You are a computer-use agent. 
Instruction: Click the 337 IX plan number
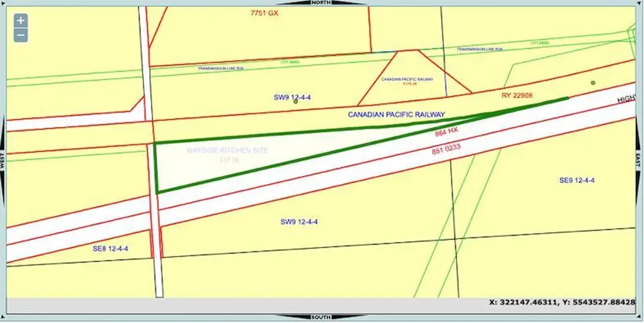[x=229, y=160]
